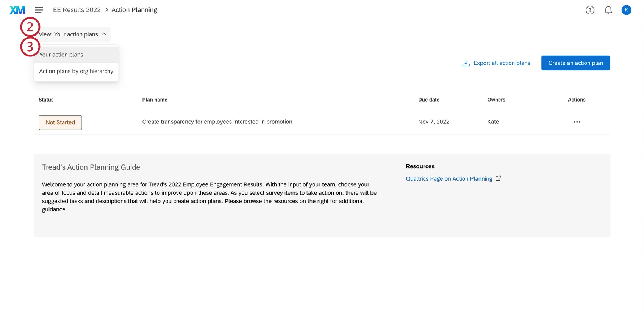
Task: Click the XM logo icon
Action: point(17,10)
